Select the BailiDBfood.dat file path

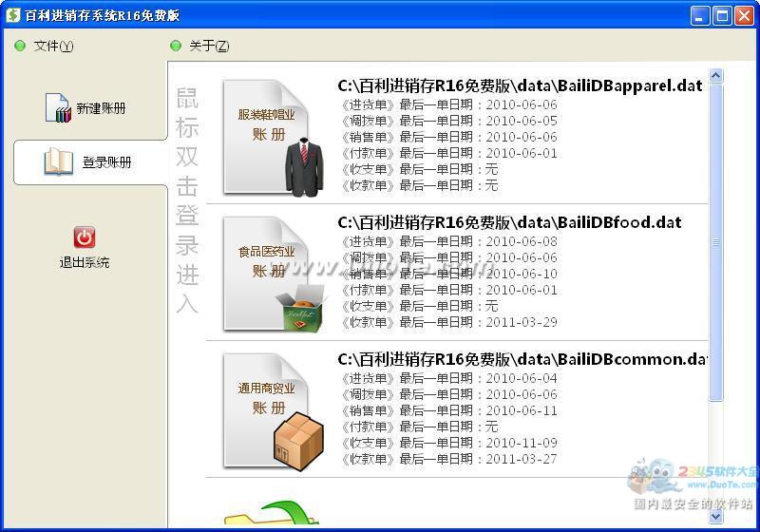coord(509,222)
